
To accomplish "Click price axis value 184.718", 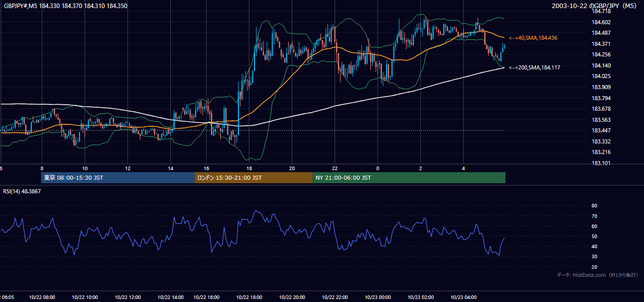I will click(601, 11).
